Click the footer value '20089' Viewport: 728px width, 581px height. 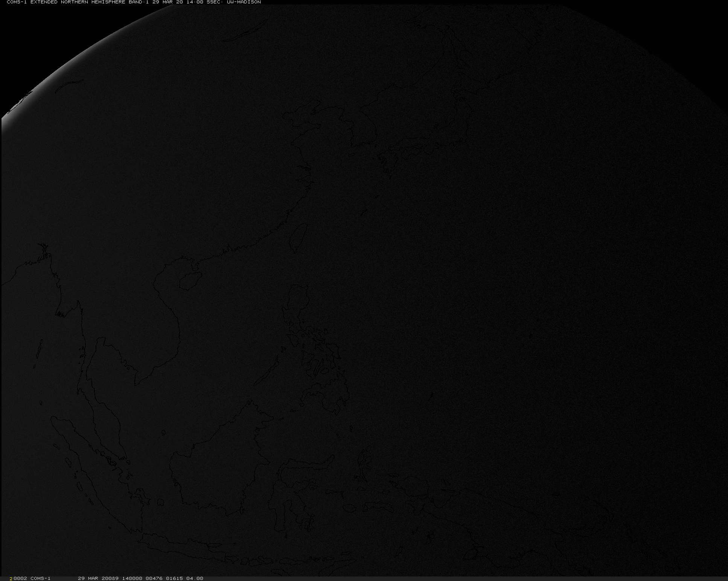pyautogui.click(x=109, y=578)
